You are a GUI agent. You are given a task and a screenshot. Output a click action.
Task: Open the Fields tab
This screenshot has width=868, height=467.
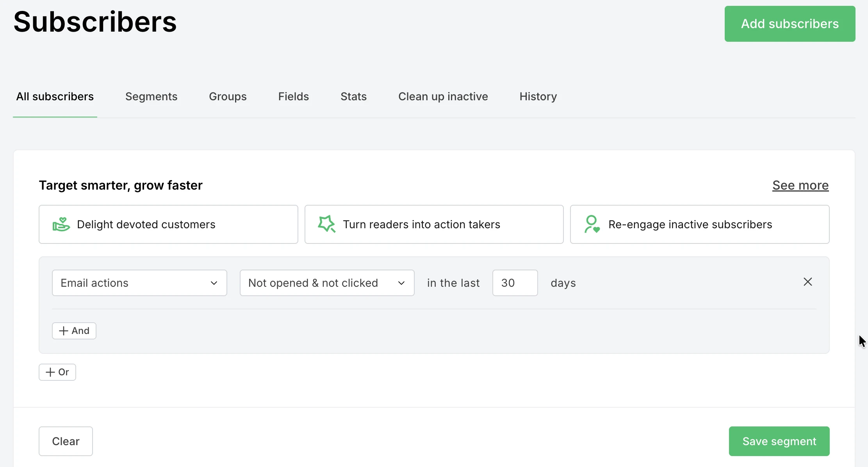[293, 96]
